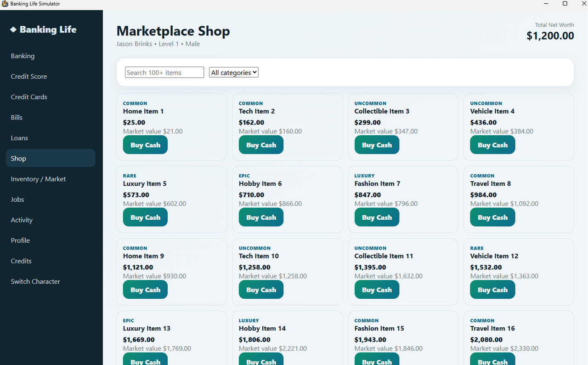Buy Home Item 1 with cash
588x365 pixels.
click(x=145, y=145)
